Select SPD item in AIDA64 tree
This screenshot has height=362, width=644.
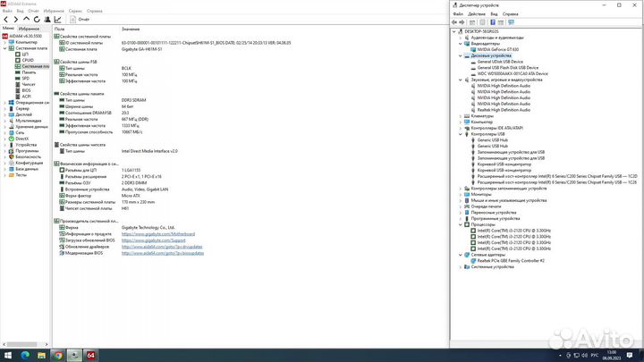25,79
